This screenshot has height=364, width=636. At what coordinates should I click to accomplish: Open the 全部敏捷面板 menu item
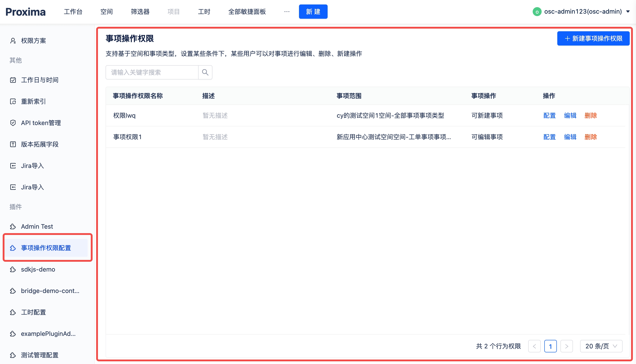[247, 11]
